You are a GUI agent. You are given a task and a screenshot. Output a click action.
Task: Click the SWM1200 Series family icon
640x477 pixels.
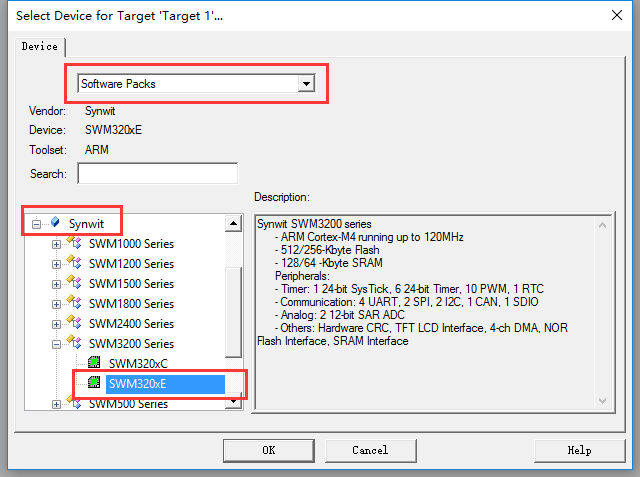pyautogui.click(x=74, y=262)
